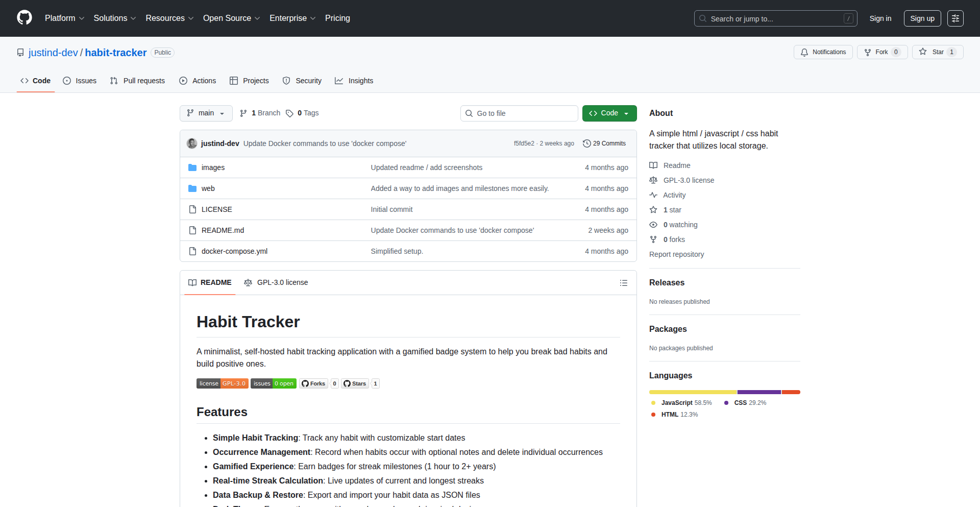Click the docker-compose.yml file icon

click(x=192, y=251)
